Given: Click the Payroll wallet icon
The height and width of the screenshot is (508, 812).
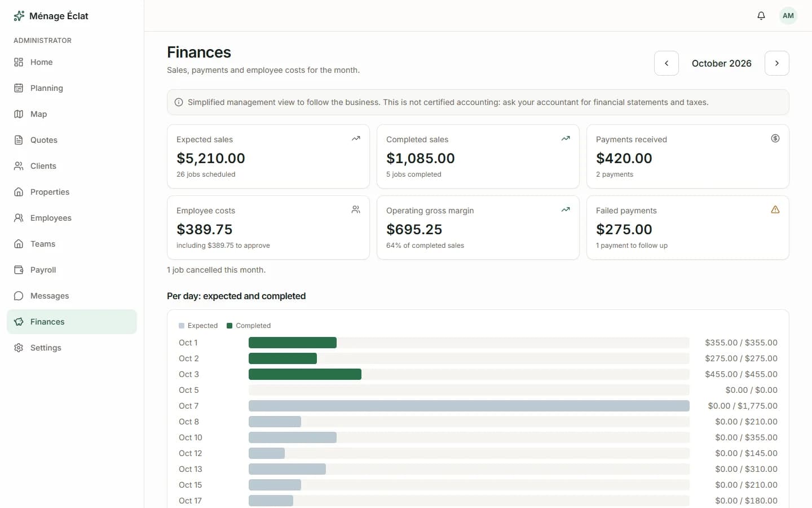Looking at the screenshot, I should pos(19,270).
